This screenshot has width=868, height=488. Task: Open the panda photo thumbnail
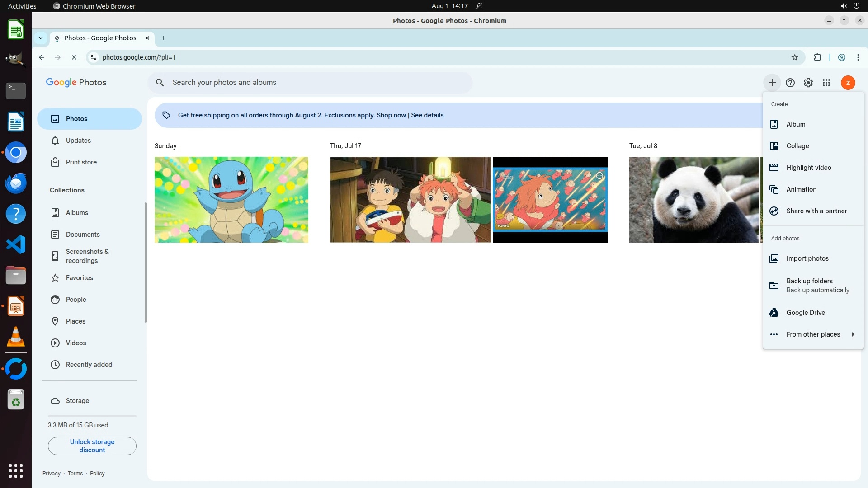(x=693, y=200)
